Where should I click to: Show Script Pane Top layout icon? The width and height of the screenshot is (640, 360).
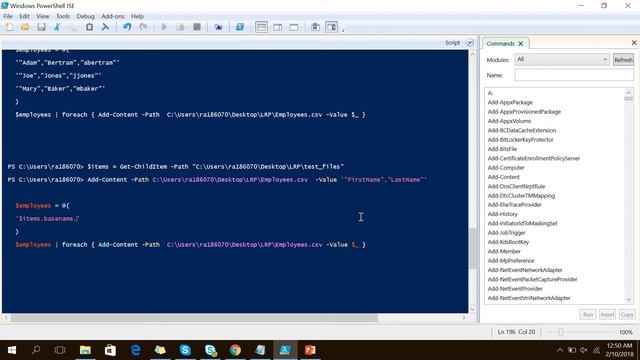(261, 27)
